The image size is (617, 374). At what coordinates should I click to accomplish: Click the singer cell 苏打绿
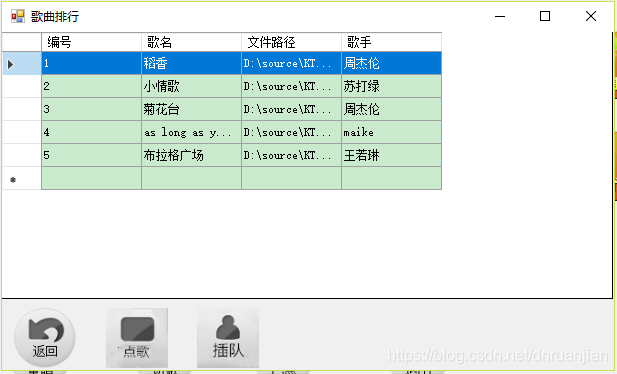[x=391, y=86]
